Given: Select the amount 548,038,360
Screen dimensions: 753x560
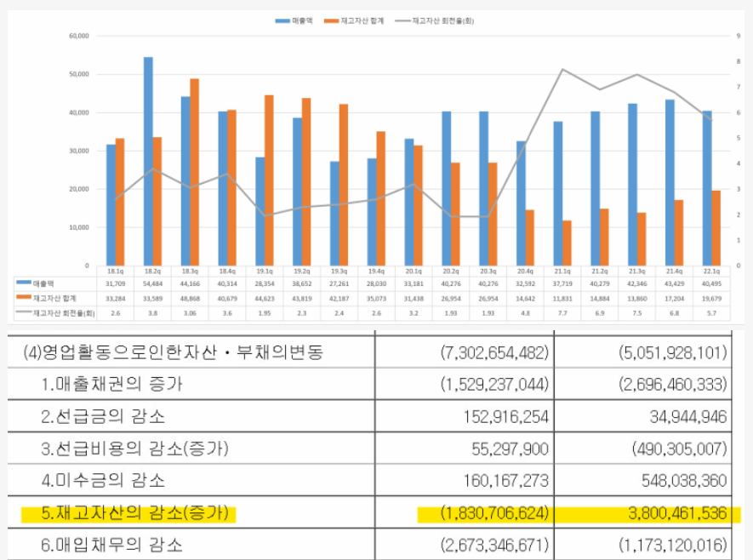Looking at the screenshot, I should (x=684, y=481).
